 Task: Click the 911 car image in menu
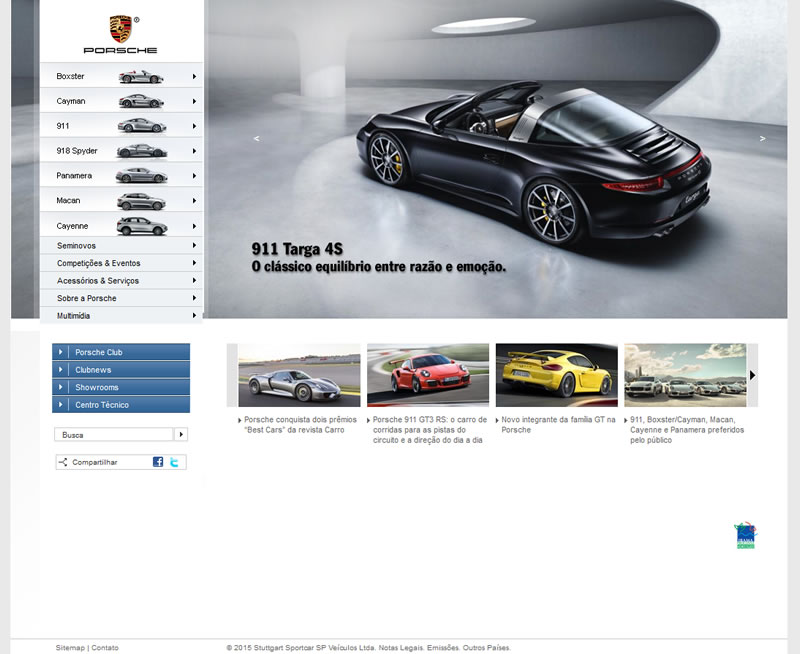pos(142,125)
